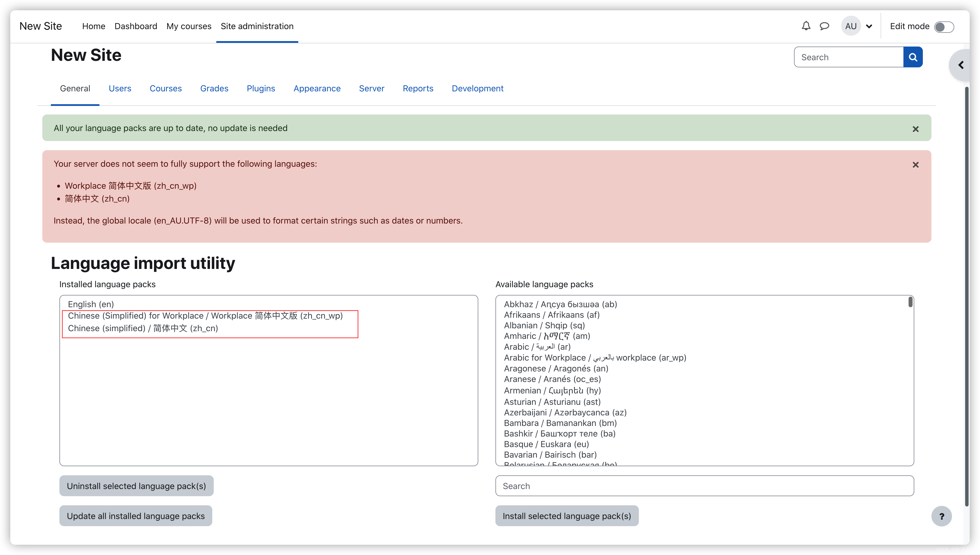Screen dimensions: 980x555
Task: Click the blue search magnifier button
Action: pos(913,57)
